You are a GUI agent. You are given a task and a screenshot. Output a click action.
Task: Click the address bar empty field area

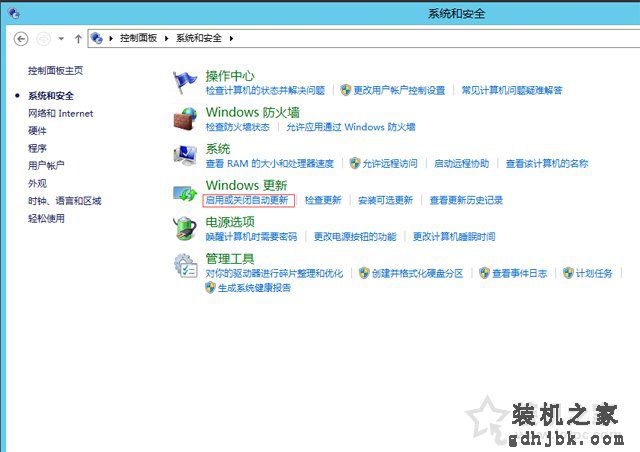tap(437, 38)
